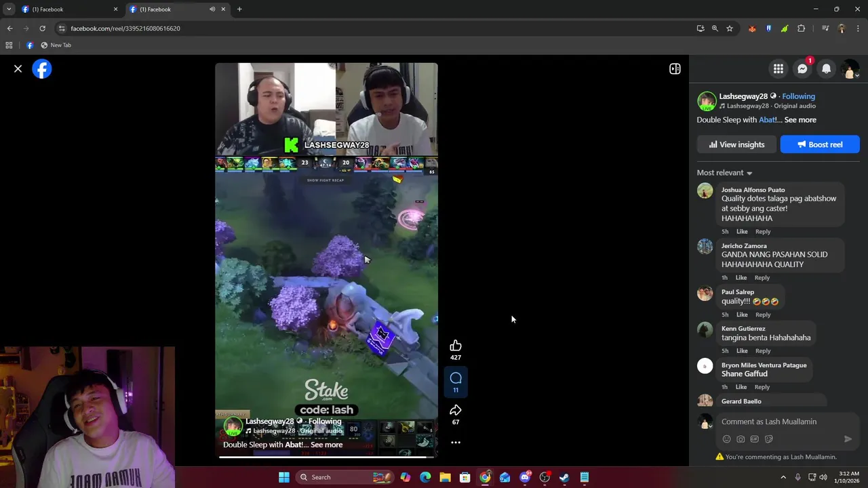Open Lashsegway28 profile name in sidebar
Viewport: 868px width, 488px height.
tap(743, 96)
